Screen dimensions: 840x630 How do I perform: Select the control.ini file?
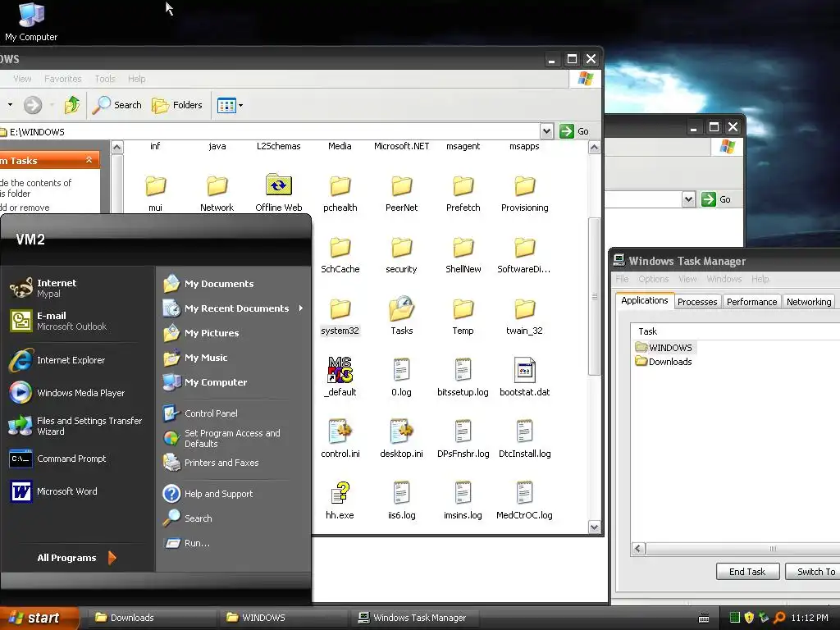click(x=340, y=439)
